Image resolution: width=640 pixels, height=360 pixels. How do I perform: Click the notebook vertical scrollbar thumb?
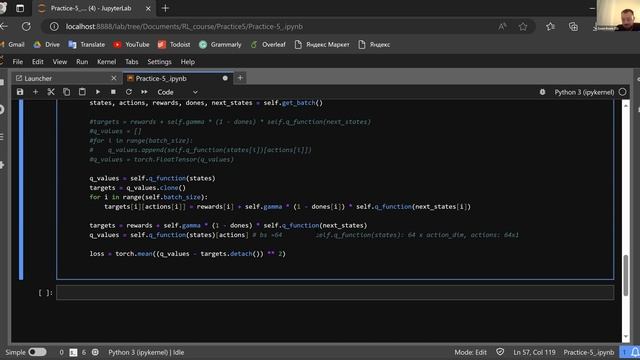626,275
